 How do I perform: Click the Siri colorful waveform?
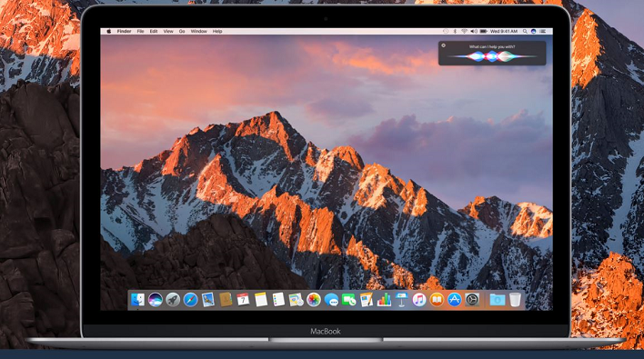[492, 56]
